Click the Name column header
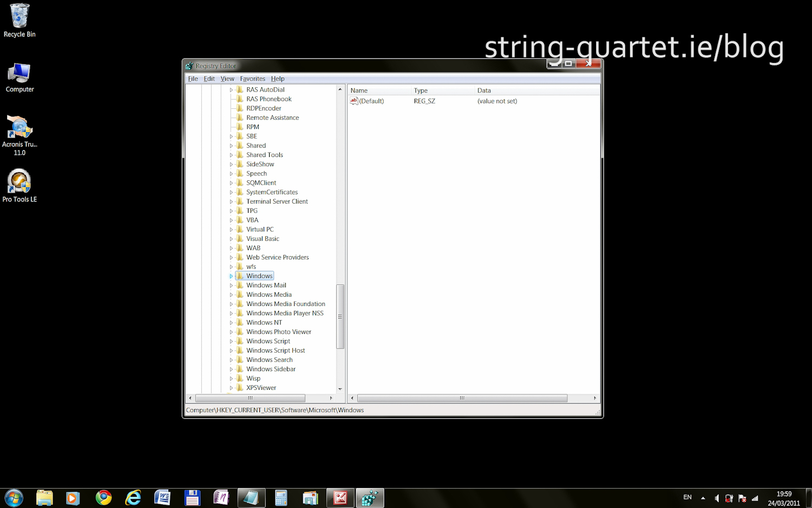 [x=379, y=90]
